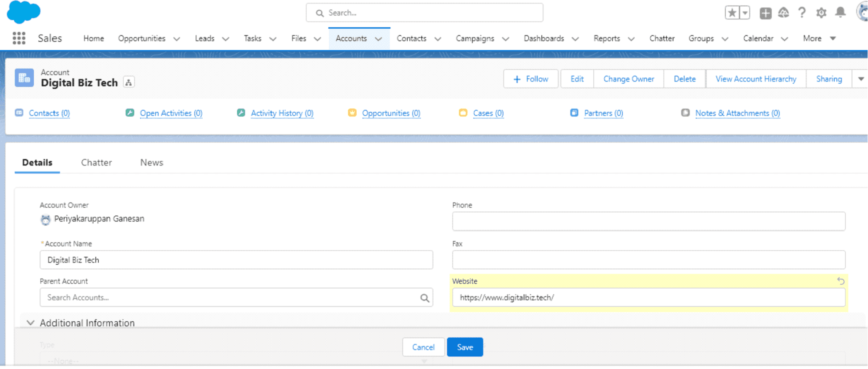868x369 pixels.
Task: Expand the Leads nav dropdown chevron
Action: (x=226, y=39)
